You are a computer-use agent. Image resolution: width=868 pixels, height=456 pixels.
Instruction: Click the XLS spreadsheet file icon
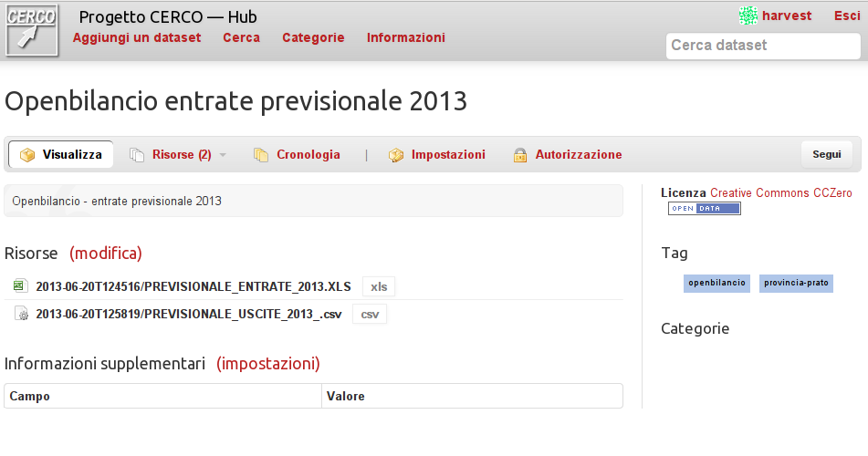pos(20,285)
